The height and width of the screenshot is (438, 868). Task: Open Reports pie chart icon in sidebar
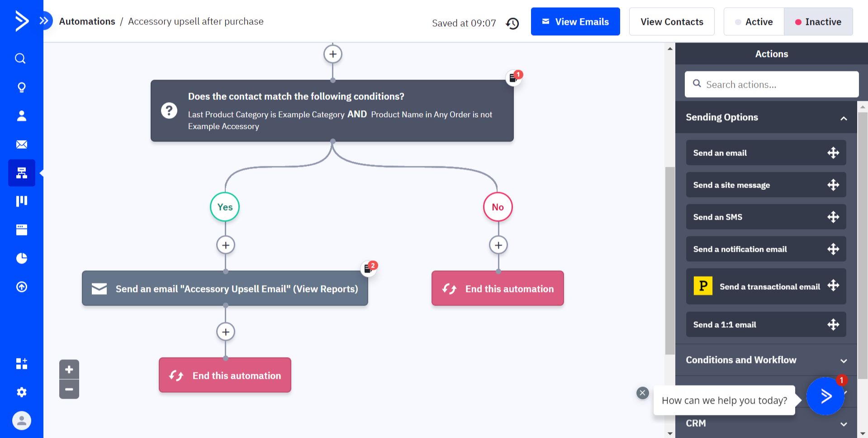point(21,258)
